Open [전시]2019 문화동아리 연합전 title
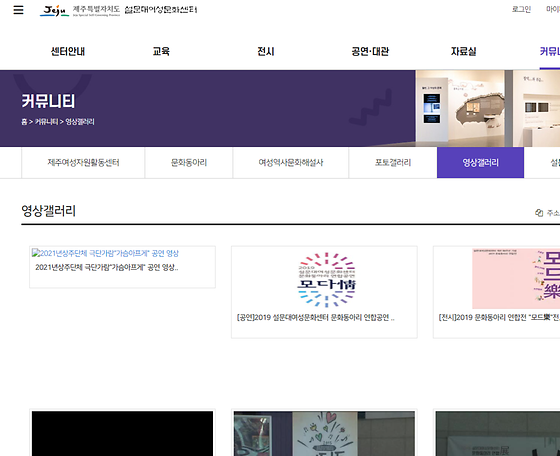560x456 pixels. (499, 317)
